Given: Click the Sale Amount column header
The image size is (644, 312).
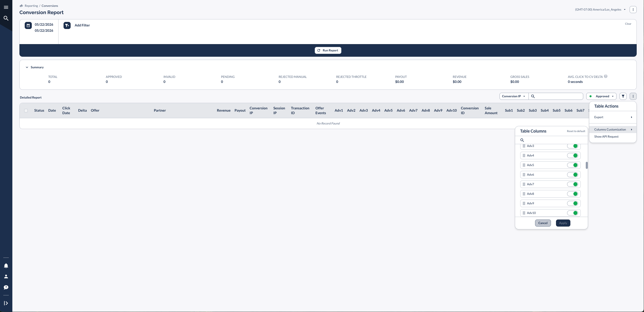Looking at the screenshot, I should pos(491,110).
